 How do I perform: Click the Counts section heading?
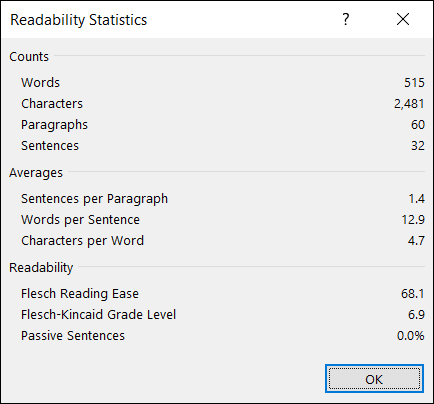[x=29, y=57]
